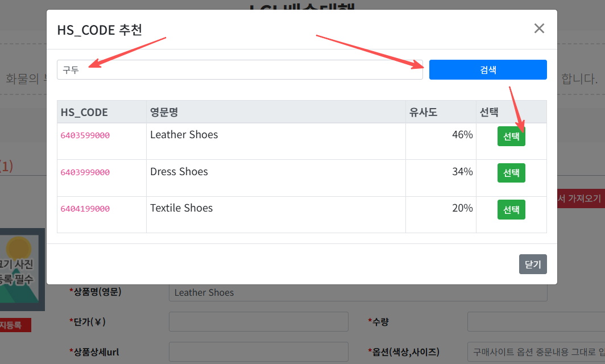Click the Dress Shoes name in the table
605x364 pixels.
[179, 172]
